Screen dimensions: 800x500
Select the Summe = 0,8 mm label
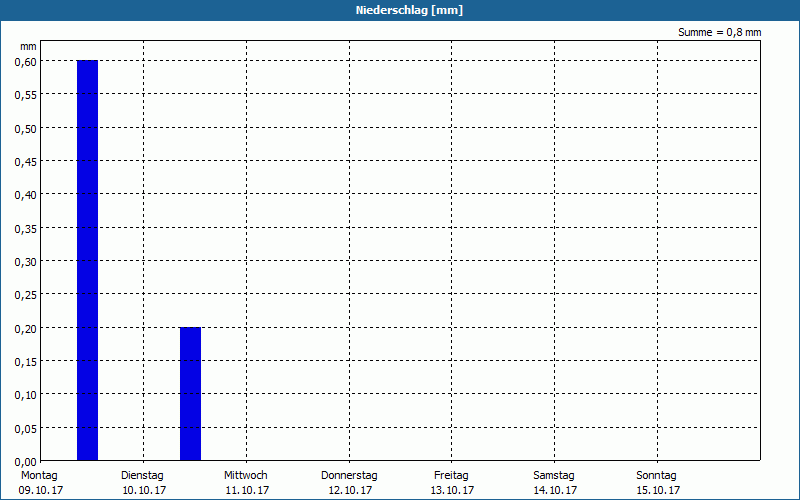719,32
